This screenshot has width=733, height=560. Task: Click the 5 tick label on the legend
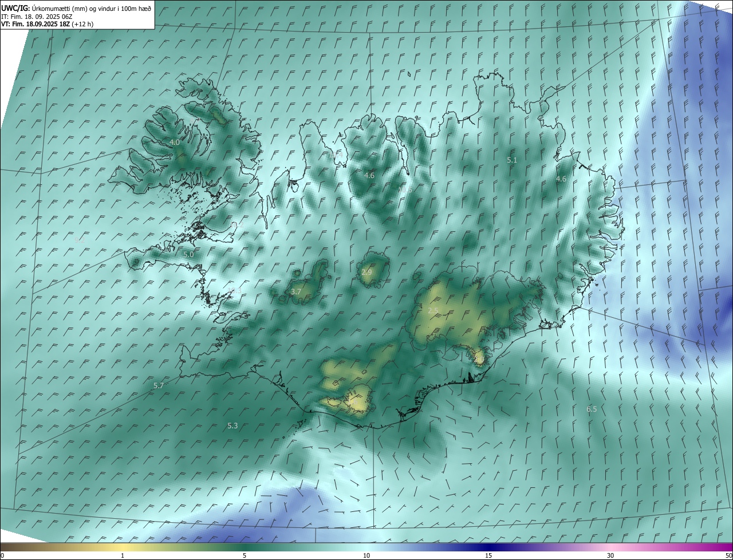pyautogui.click(x=245, y=556)
